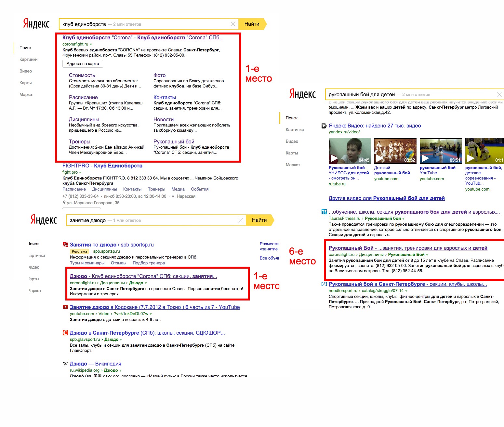Click the 'Адреса на карте' button
Viewport: 504px width, 427px height.
(83, 64)
